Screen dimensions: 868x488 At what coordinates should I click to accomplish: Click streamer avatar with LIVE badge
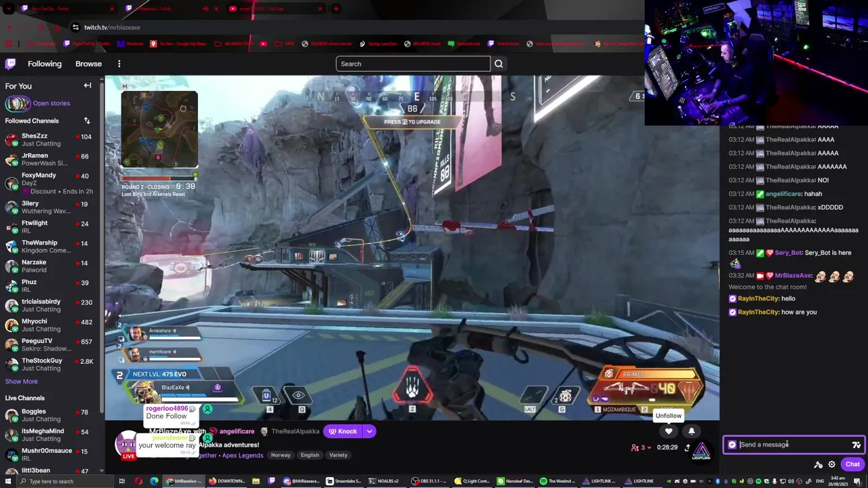[127, 445]
